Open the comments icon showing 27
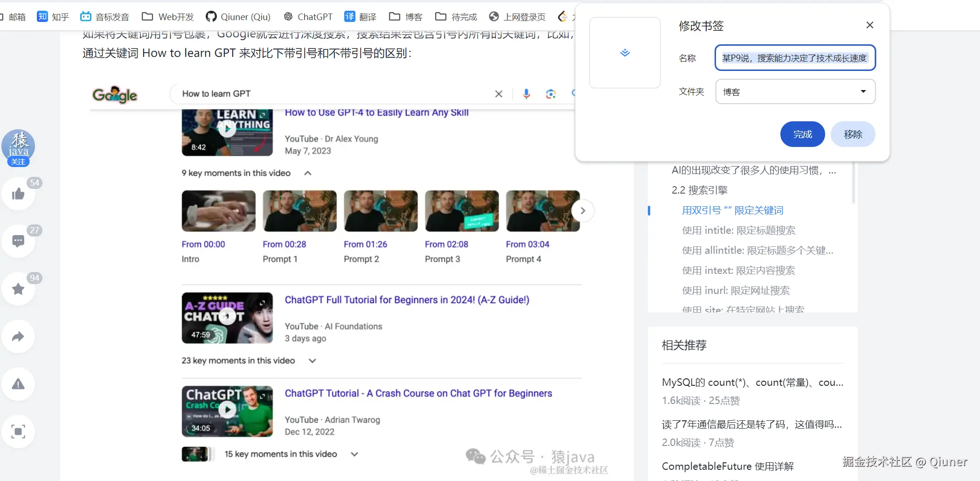The image size is (980, 481). point(18,241)
